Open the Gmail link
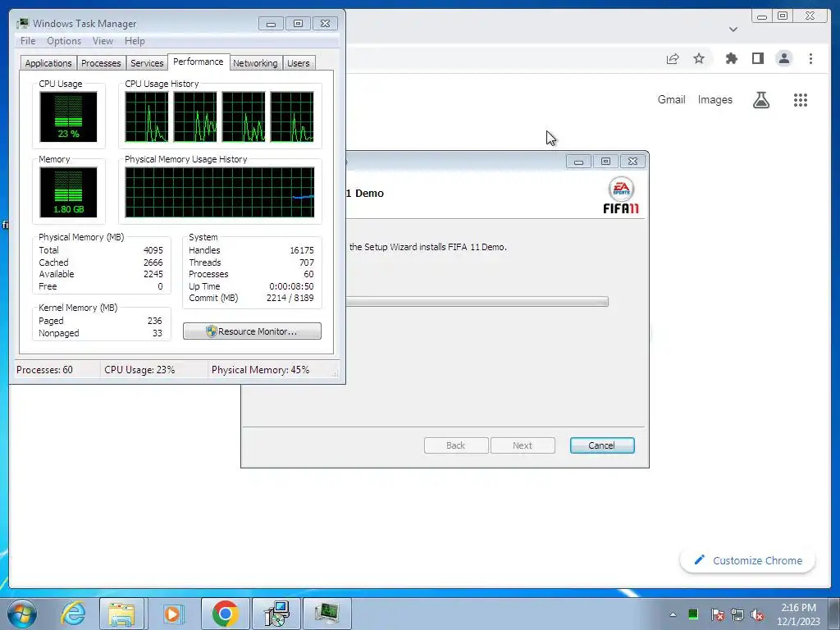Viewport: 840px width, 630px height. point(671,99)
